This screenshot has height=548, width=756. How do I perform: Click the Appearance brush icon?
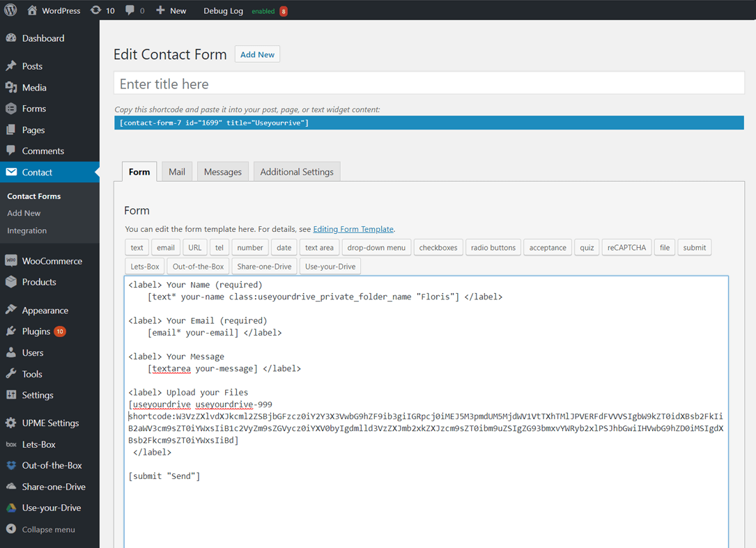tap(11, 310)
